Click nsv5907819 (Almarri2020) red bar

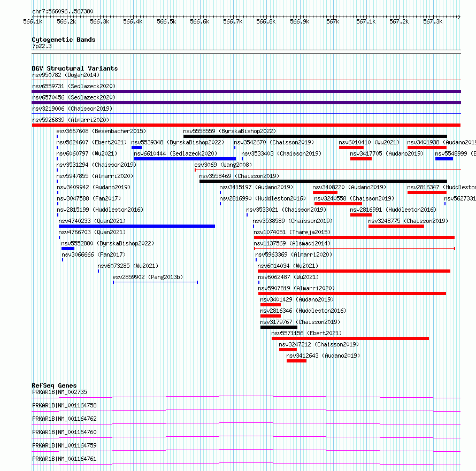pyautogui.click(x=352, y=294)
